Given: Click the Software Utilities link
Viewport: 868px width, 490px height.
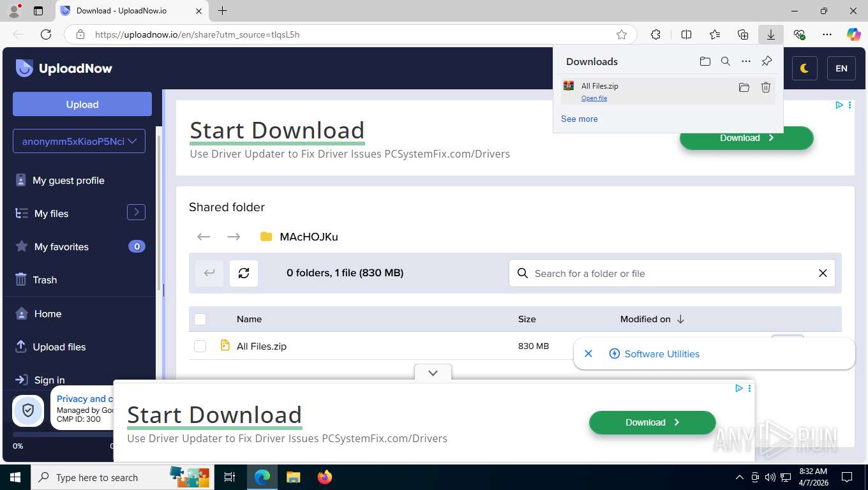Looking at the screenshot, I should pyautogui.click(x=662, y=353).
